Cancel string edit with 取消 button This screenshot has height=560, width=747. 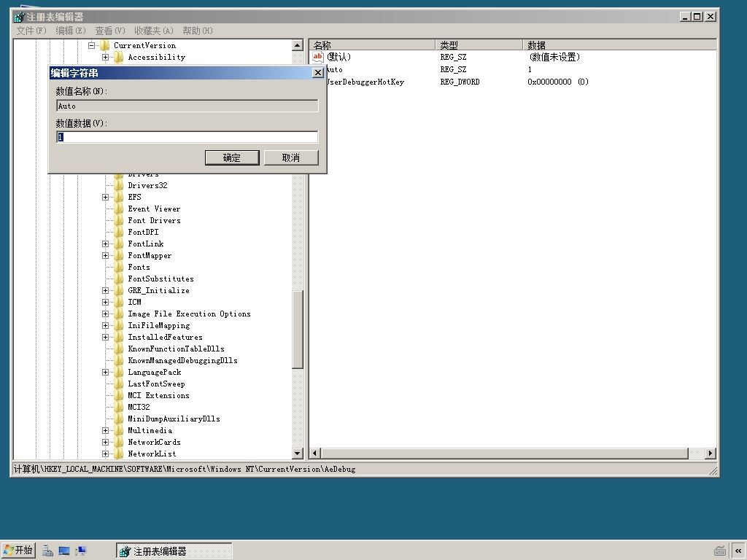coord(291,157)
